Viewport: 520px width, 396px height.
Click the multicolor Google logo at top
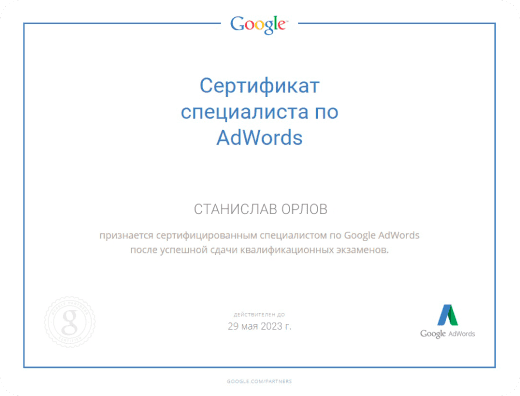(259, 25)
